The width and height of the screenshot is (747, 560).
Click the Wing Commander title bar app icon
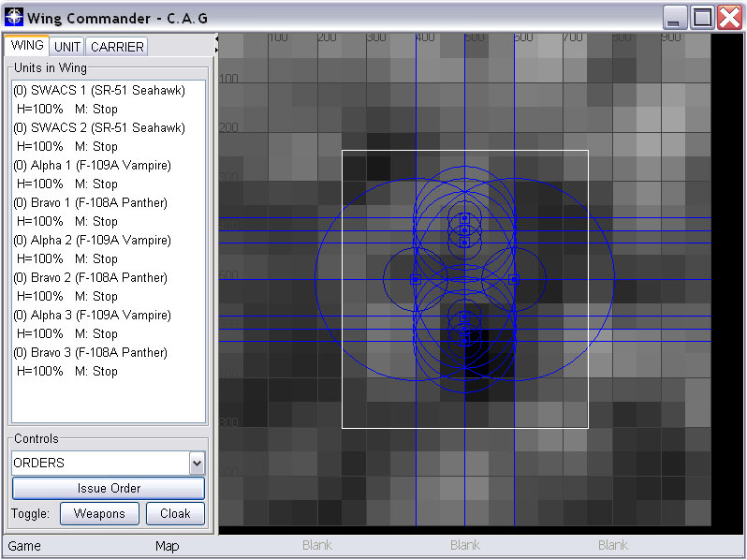(x=14, y=16)
